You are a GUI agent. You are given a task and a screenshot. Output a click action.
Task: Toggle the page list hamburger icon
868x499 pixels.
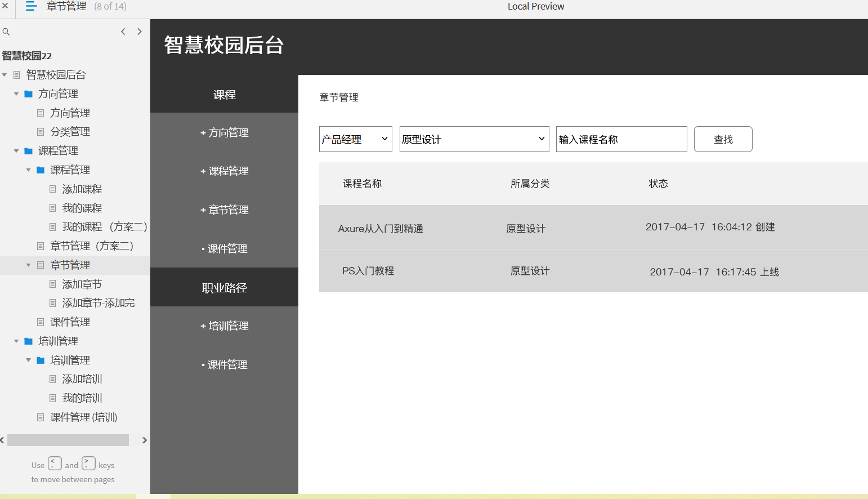pyautogui.click(x=31, y=6)
